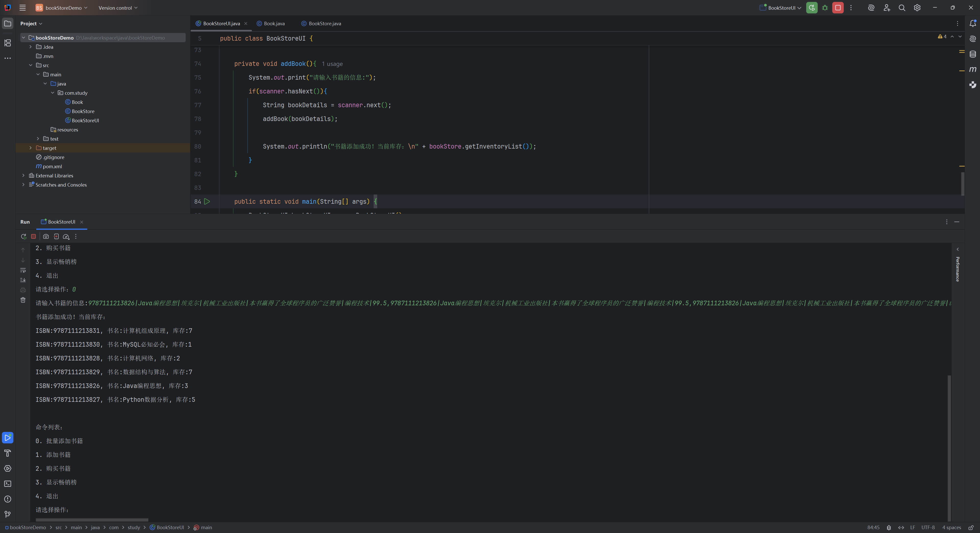Expand the test folder
The image size is (980, 533).
click(38, 139)
